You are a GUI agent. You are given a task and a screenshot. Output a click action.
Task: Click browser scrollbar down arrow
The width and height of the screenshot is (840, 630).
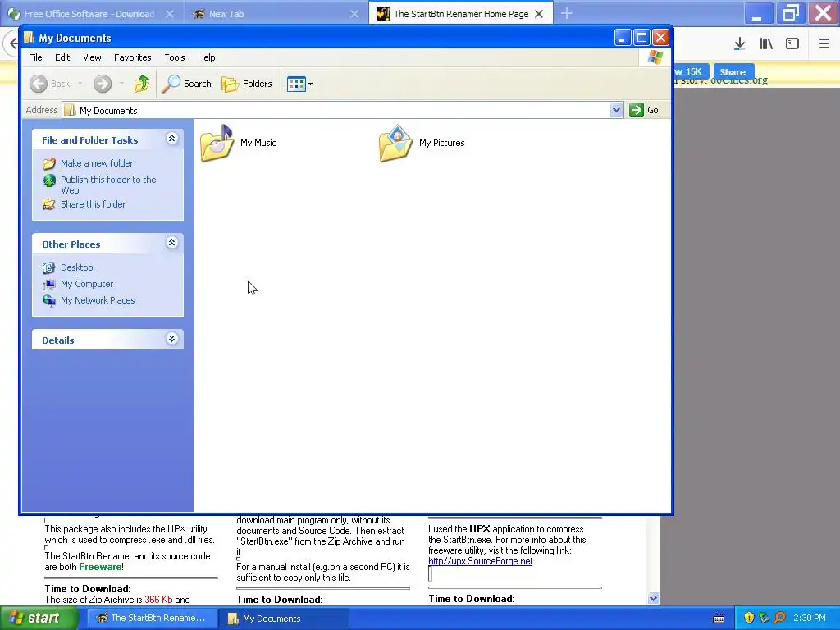tap(653, 598)
